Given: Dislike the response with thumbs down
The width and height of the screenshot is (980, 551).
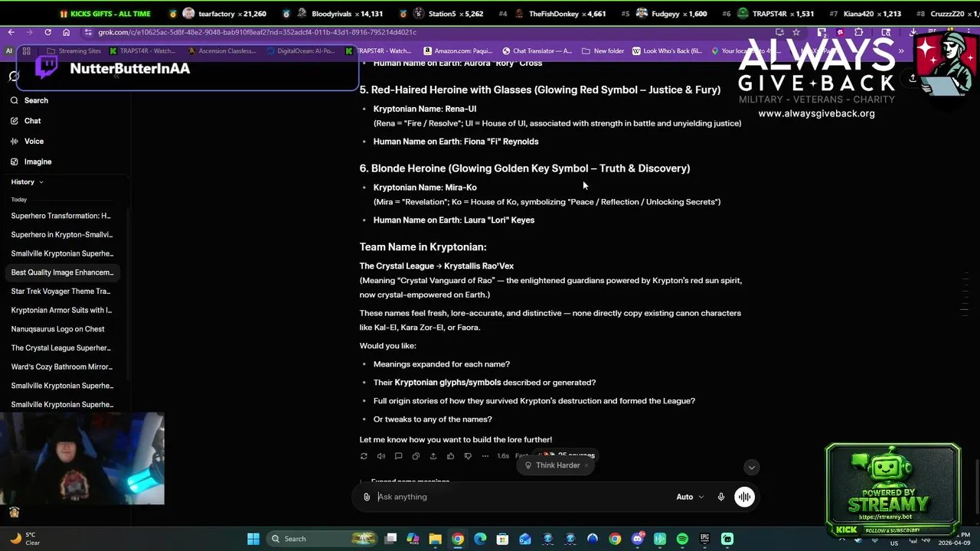Looking at the screenshot, I should [x=468, y=456].
